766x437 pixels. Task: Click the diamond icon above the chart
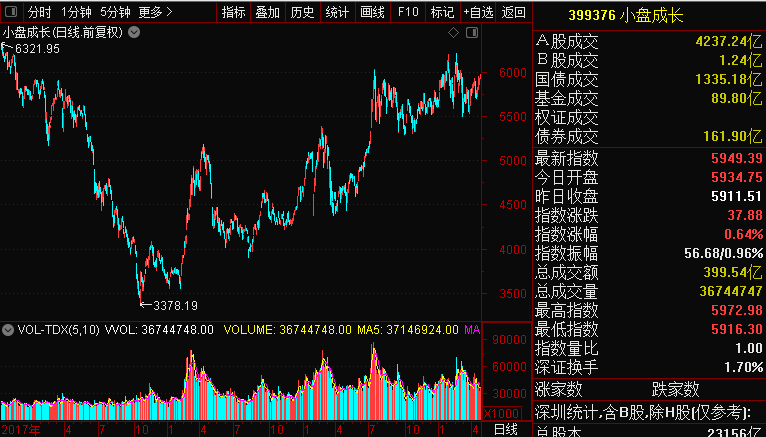click(x=453, y=32)
